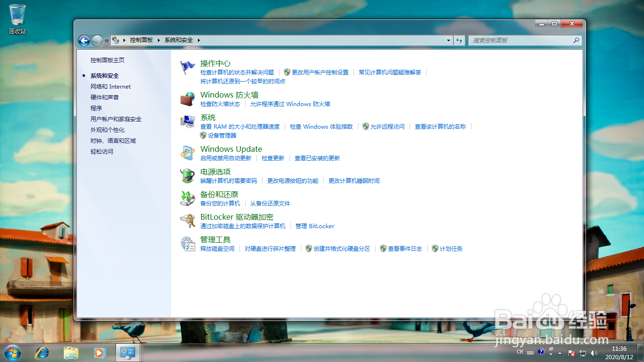Viewport: 644px width, 362px height.
Task: Click 查看事件日志 link
Action: point(405,249)
